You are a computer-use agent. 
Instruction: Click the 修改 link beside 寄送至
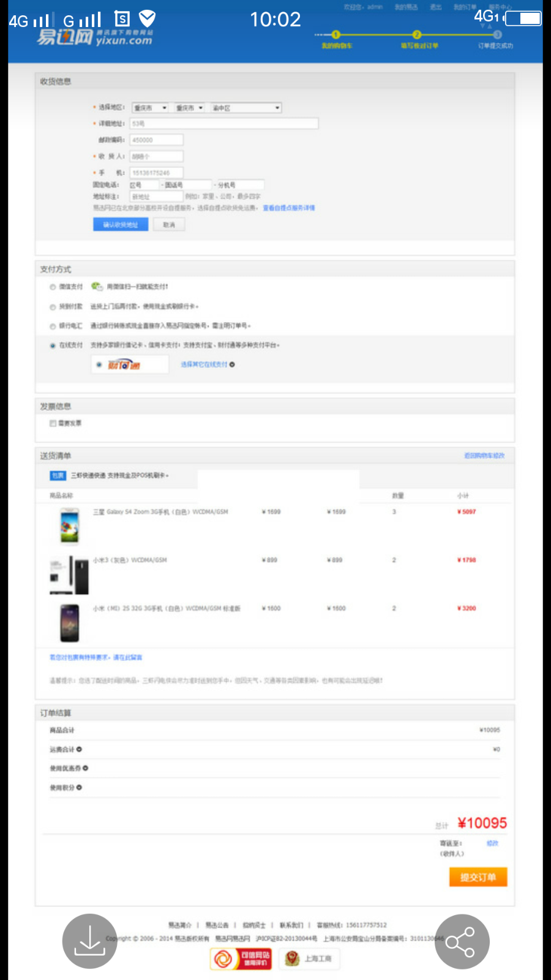(492, 843)
